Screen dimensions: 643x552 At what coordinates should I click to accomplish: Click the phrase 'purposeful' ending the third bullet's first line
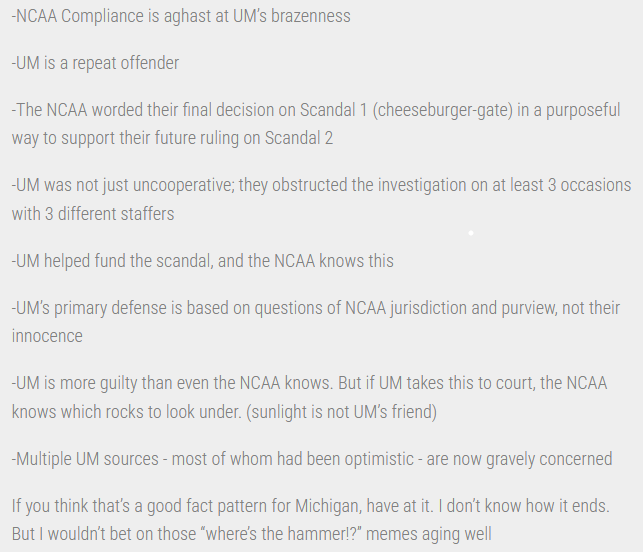coord(583,110)
